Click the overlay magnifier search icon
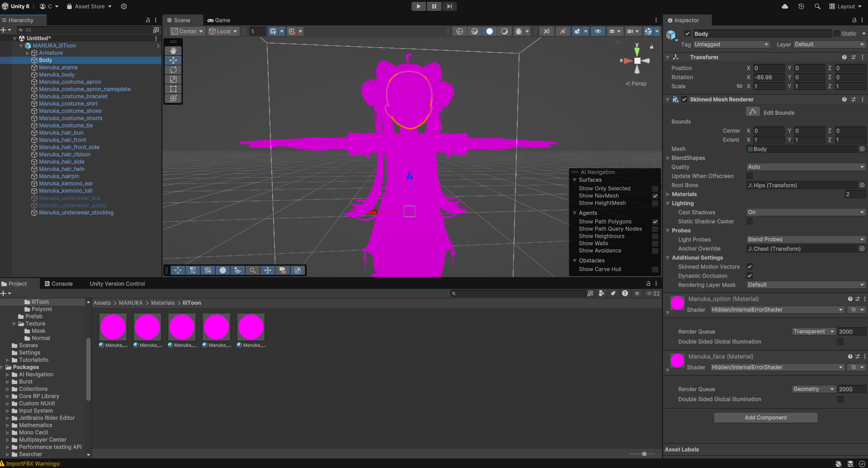 point(253,270)
